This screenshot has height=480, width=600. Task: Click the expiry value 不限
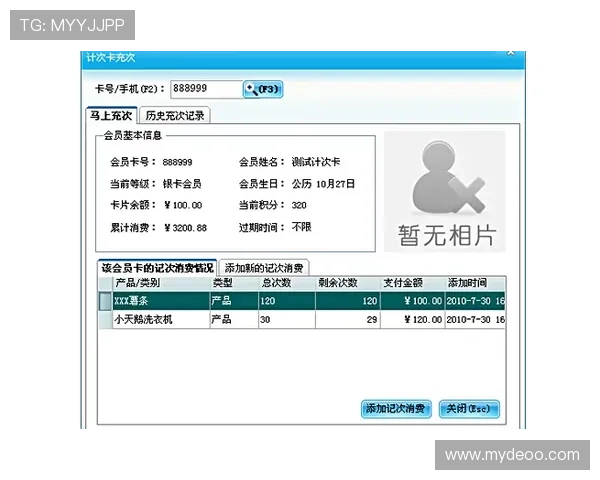pyautogui.click(x=302, y=227)
